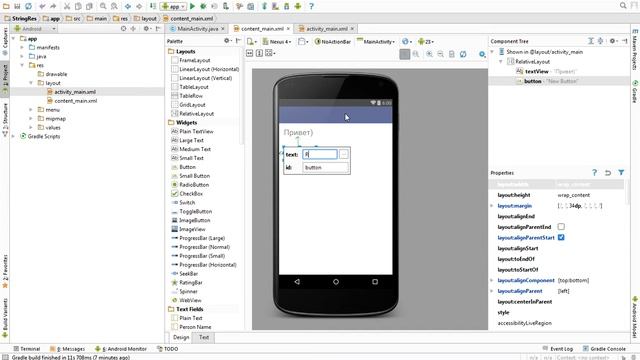
Task: Expand the manifests folder node
Action: (22, 47)
